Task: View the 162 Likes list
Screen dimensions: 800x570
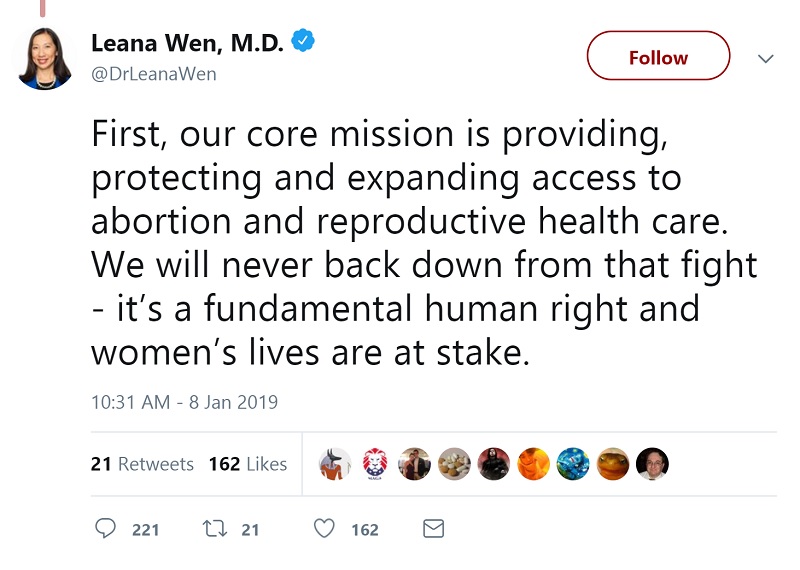Action: tap(248, 464)
